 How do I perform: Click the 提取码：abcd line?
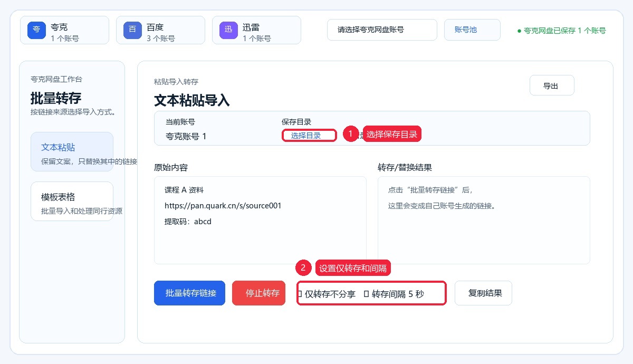click(188, 222)
